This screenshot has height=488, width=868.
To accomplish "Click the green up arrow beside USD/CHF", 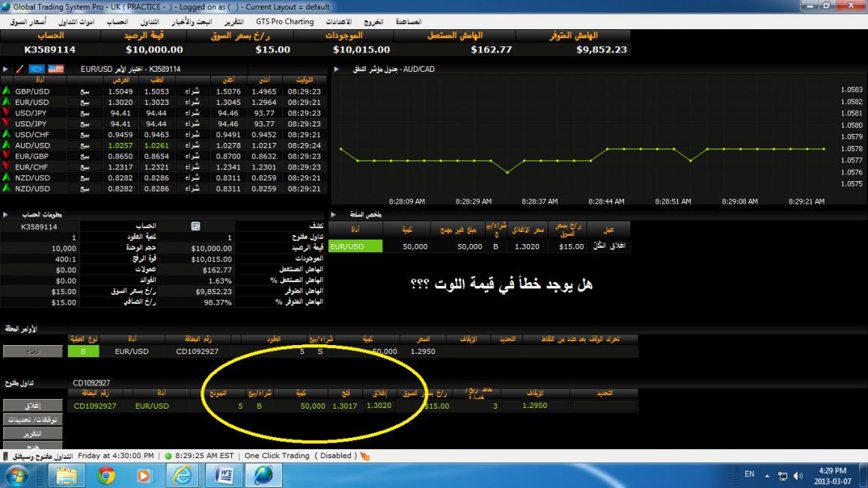I will click(6, 134).
